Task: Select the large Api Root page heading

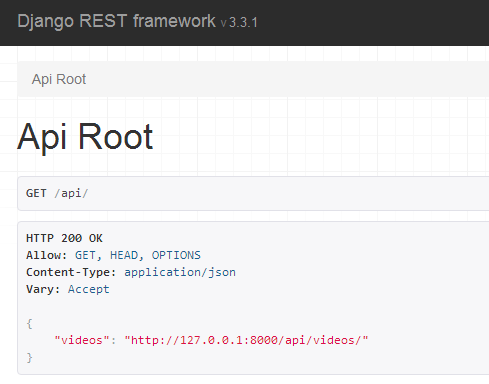Action: click(x=85, y=137)
